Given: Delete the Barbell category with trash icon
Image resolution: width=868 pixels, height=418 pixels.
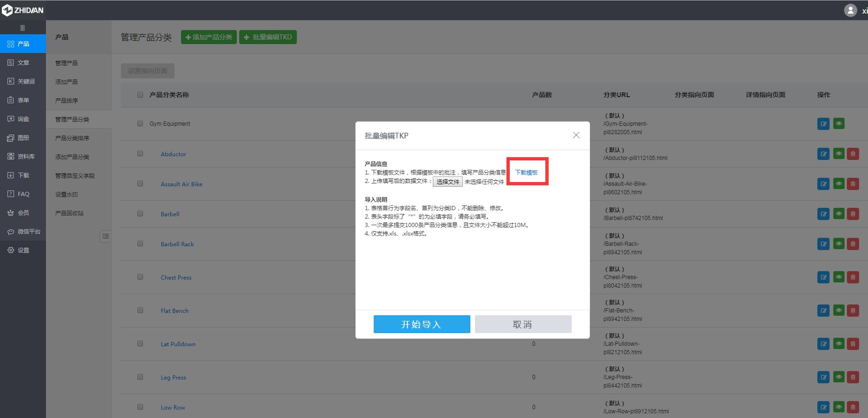Looking at the screenshot, I should (x=853, y=214).
